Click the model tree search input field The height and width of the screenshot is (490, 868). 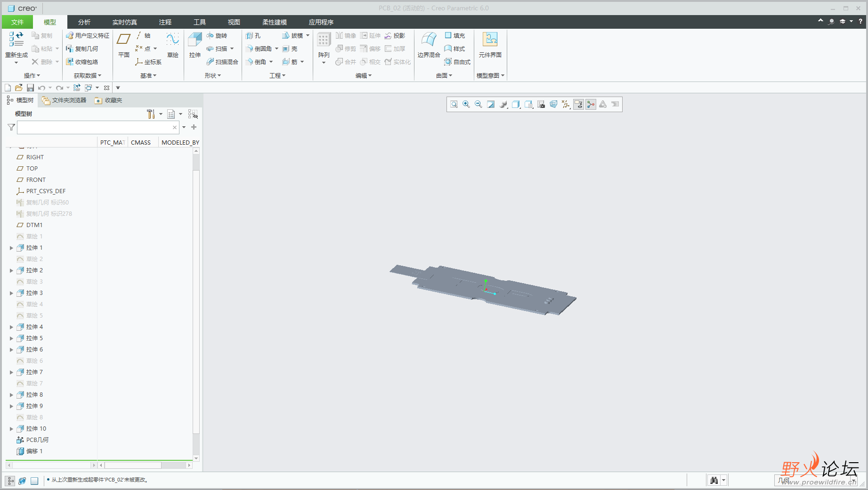[x=98, y=127]
